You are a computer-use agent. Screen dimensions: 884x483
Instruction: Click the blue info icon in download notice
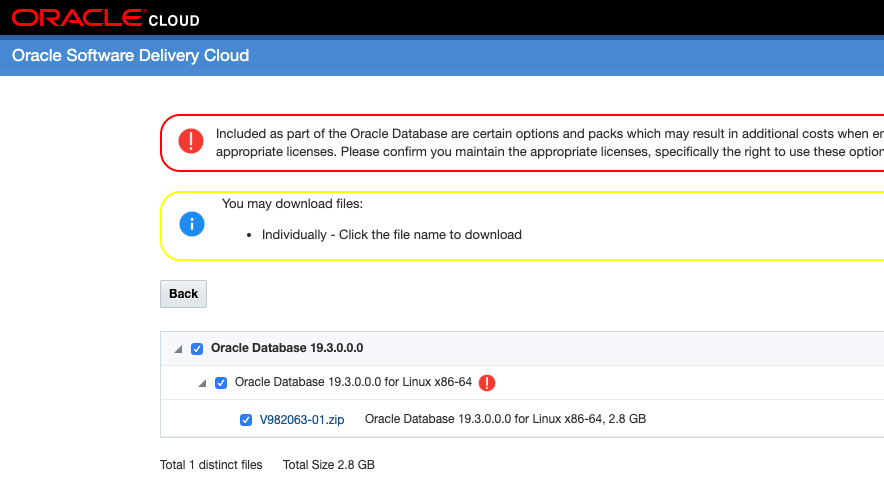(x=191, y=224)
